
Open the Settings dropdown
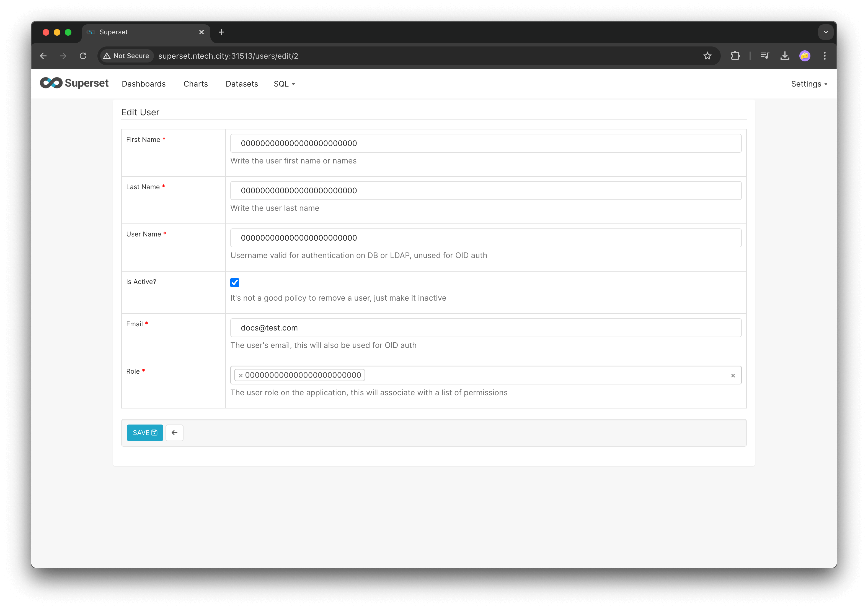809,84
